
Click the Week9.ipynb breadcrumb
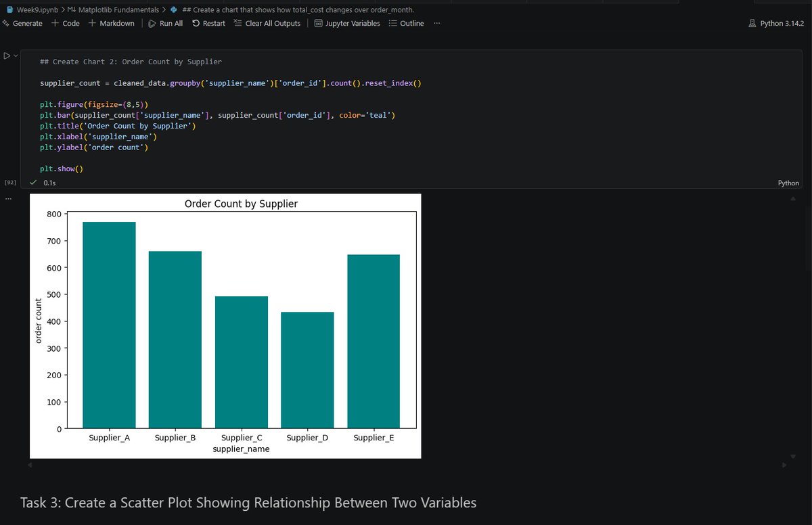(x=32, y=9)
